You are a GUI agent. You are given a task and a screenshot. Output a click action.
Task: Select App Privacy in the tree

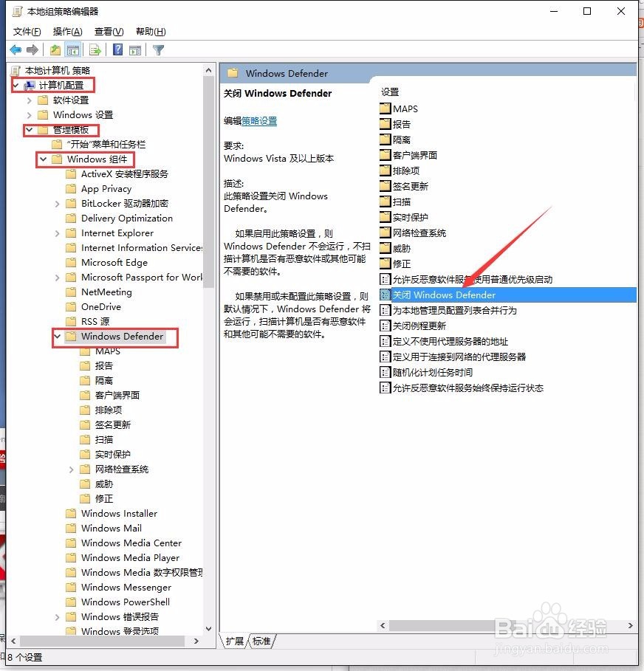(106, 189)
